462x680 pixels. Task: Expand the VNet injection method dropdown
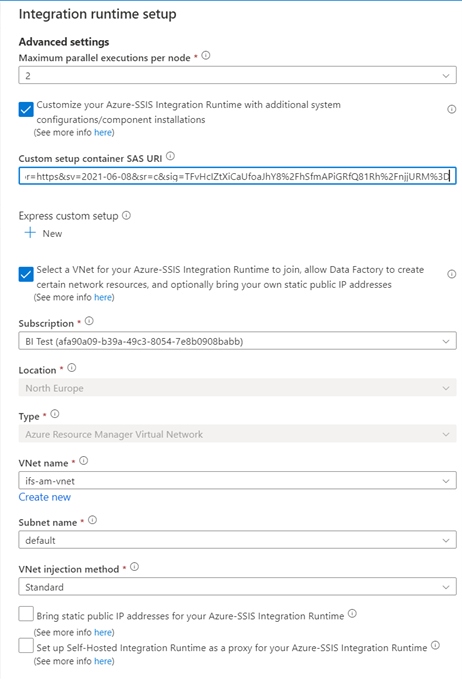[237, 586]
